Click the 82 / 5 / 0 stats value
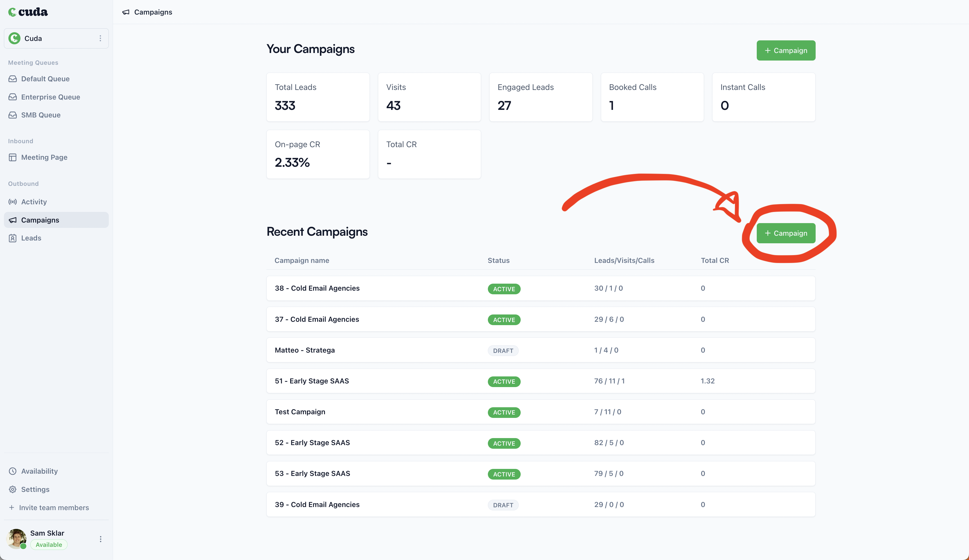The width and height of the screenshot is (969, 560). tap(609, 442)
